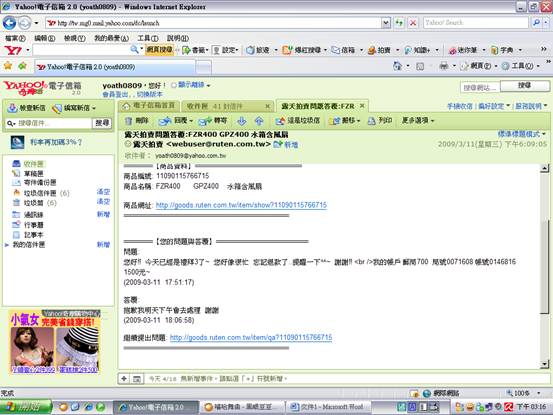This screenshot has height=415, width=553.
Task: Click the 檢查新信 check mail button
Action: tap(27, 108)
